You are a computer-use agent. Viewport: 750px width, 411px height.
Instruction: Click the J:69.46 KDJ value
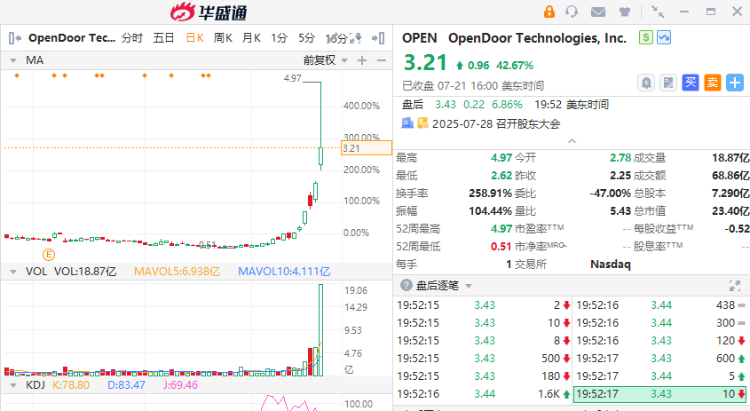tap(180, 385)
